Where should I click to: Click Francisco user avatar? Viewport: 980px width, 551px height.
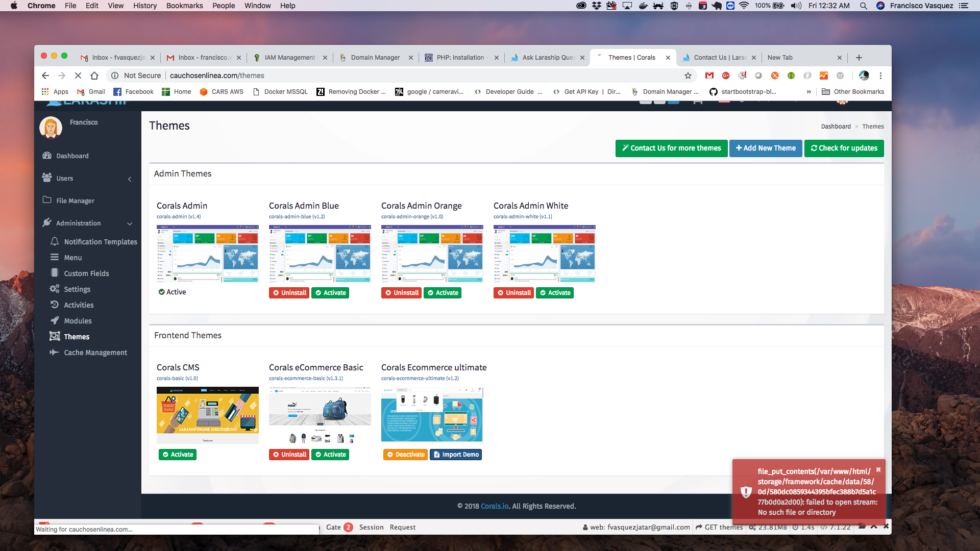(51, 128)
